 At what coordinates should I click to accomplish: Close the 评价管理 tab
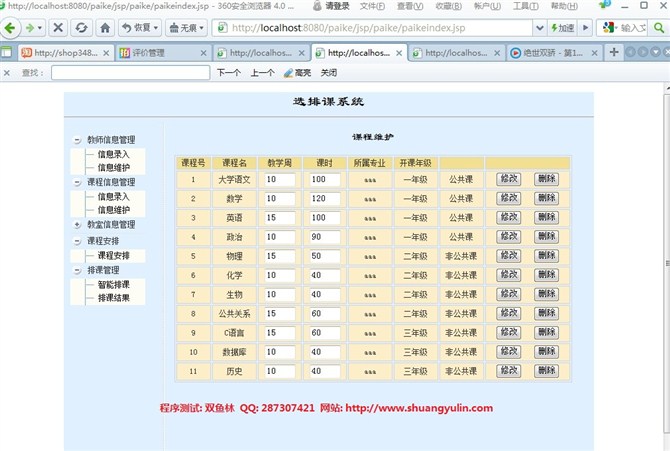[x=203, y=53]
